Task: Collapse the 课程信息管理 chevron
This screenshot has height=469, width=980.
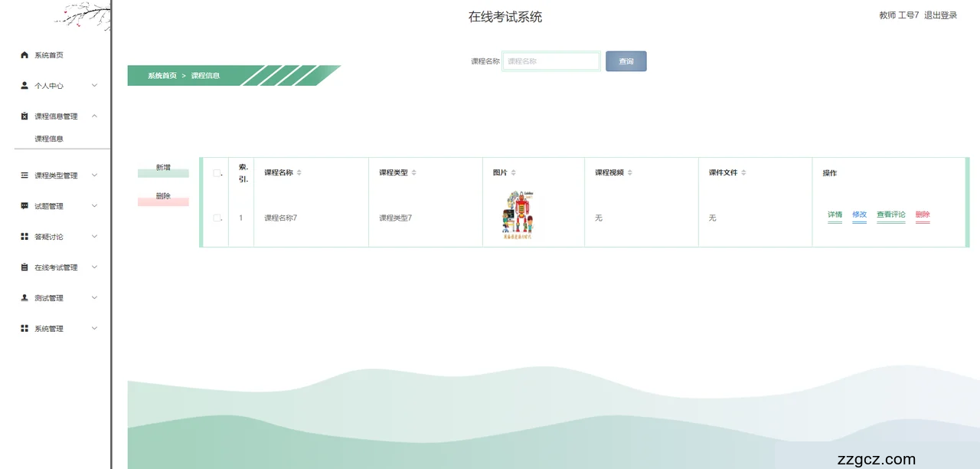Action: 94,116
